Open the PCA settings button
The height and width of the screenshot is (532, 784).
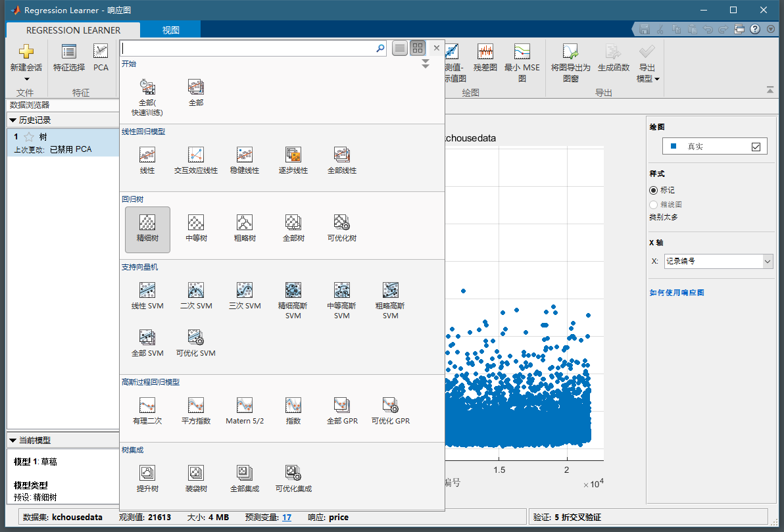[x=101, y=58]
